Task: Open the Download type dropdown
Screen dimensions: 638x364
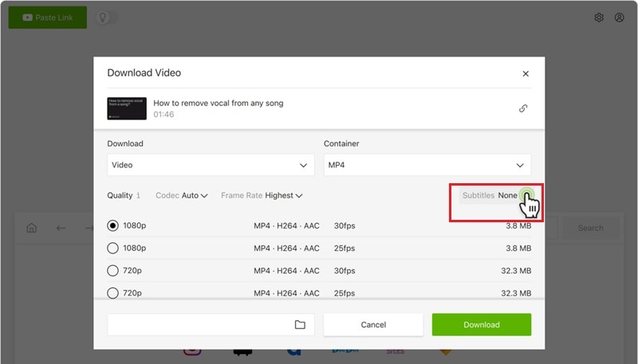Action: 211,165
